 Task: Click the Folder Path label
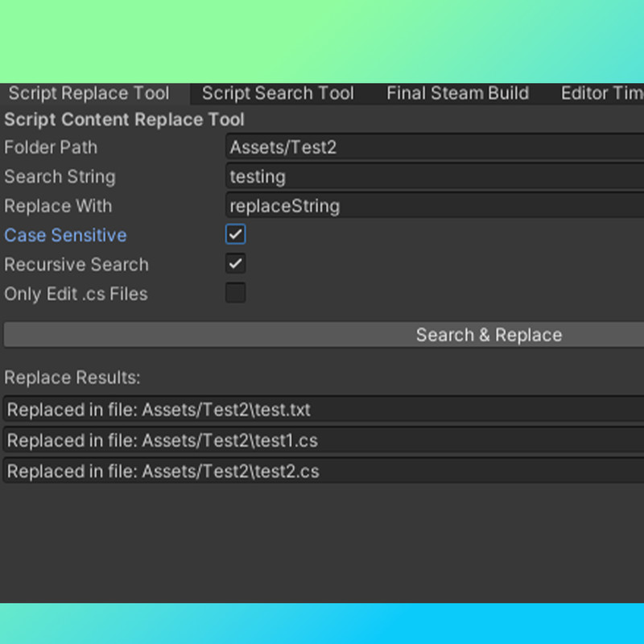(51, 147)
